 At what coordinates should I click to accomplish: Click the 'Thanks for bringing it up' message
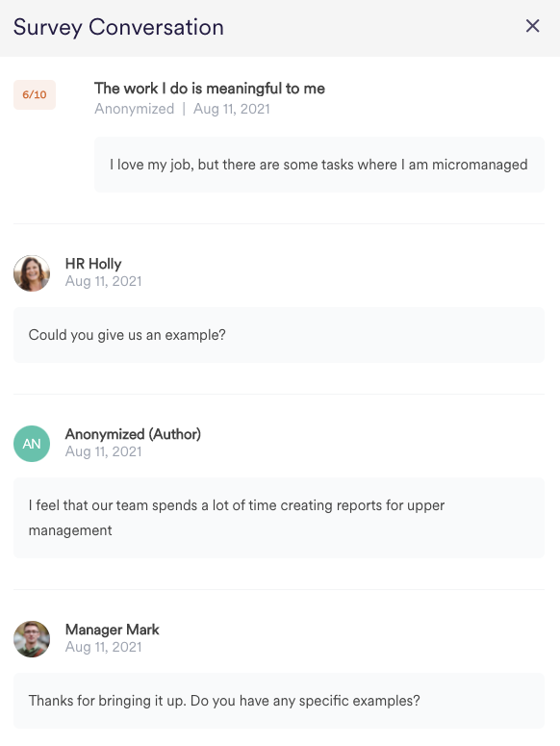click(x=279, y=701)
